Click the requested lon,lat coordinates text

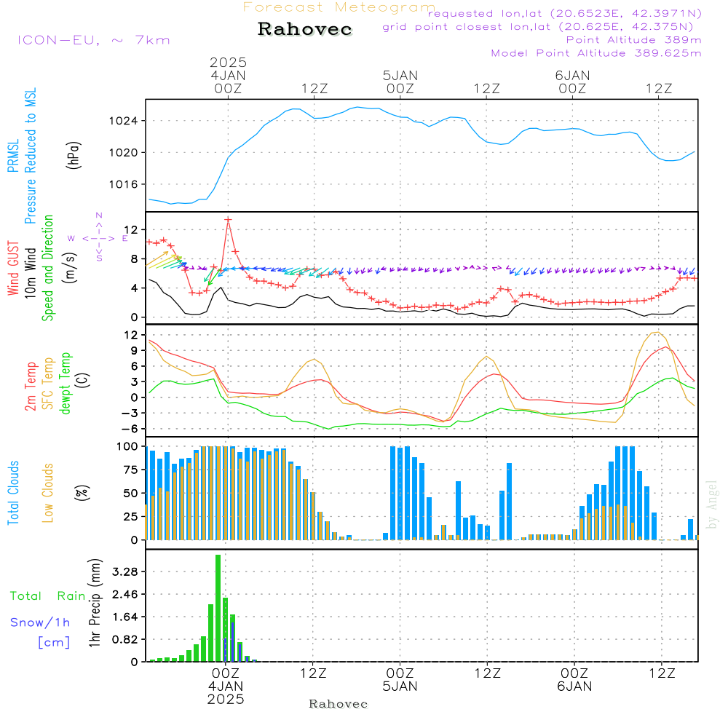(565, 14)
